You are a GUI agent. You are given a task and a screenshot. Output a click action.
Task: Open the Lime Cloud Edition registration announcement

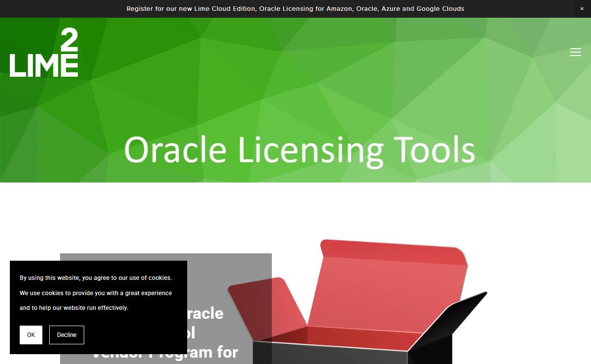pos(295,9)
